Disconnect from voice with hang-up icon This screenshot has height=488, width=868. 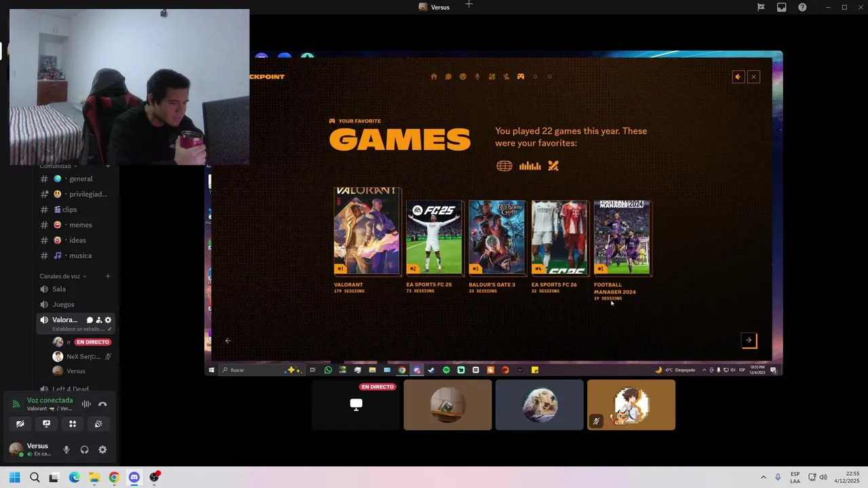tap(102, 404)
